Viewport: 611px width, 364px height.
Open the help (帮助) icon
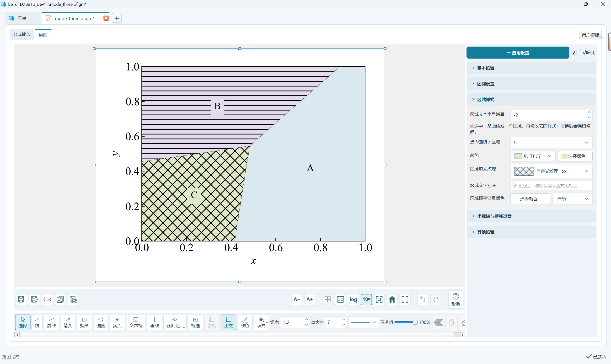click(x=456, y=299)
